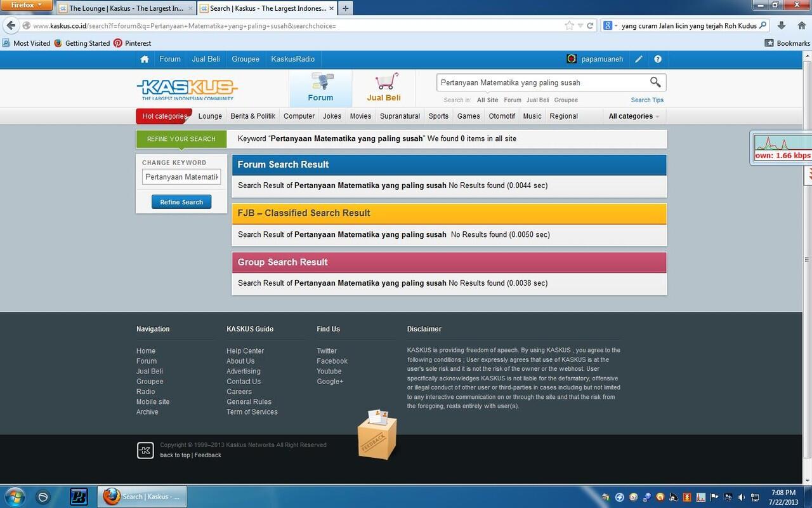Filter search in Groupee
Image resolution: width=812 pixels, height=508 pixels.
[x=566, y=100]
